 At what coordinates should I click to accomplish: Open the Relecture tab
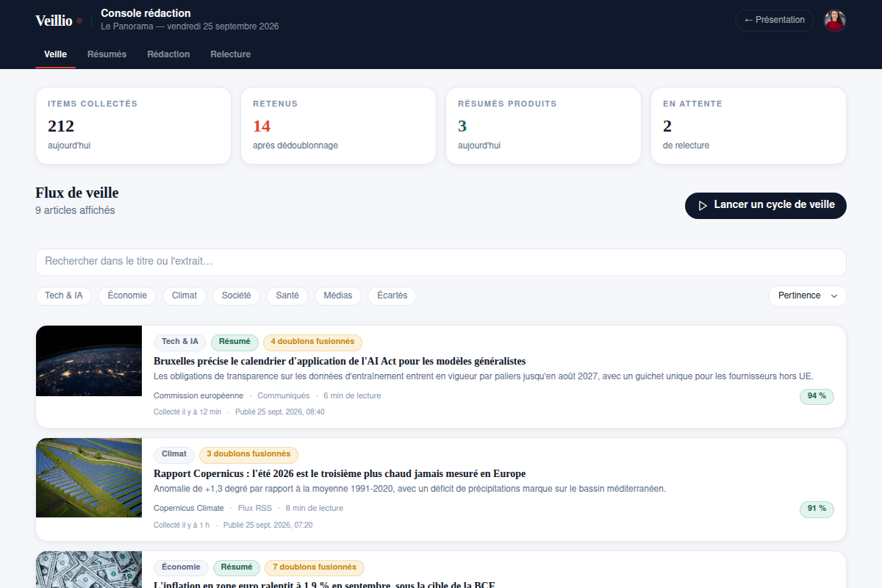click(231, 54)
